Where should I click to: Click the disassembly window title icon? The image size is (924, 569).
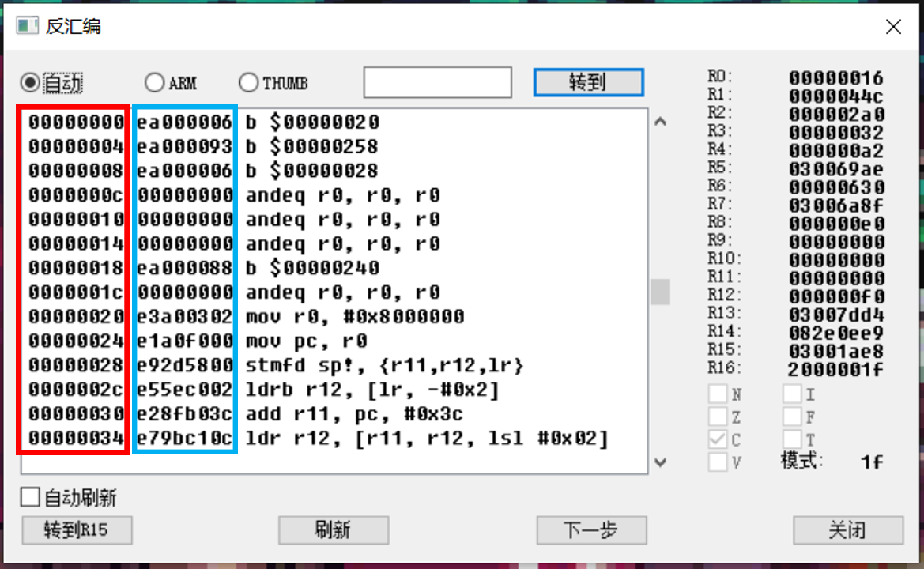point(27,26)
